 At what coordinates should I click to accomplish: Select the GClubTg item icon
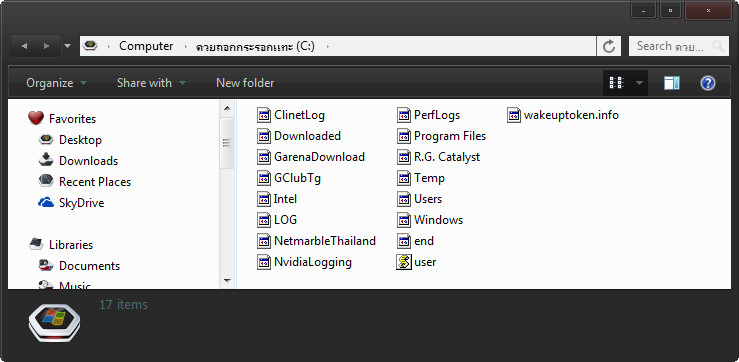tap(264, 178)
